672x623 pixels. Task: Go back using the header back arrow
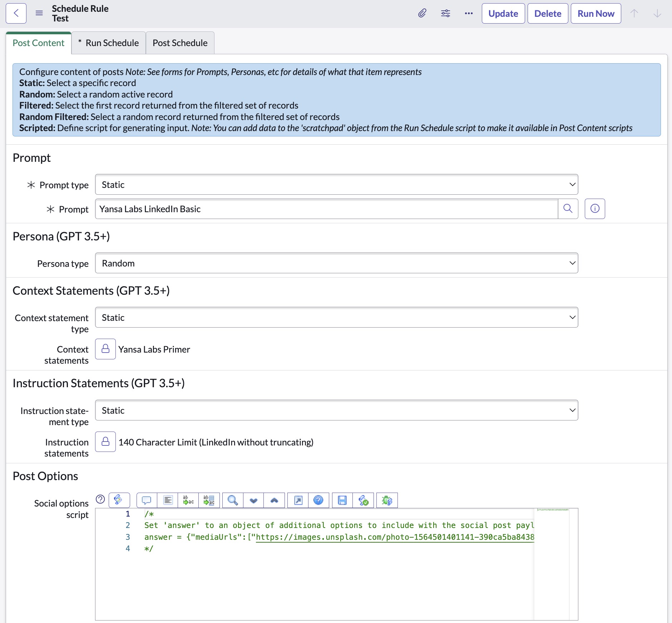16,14
